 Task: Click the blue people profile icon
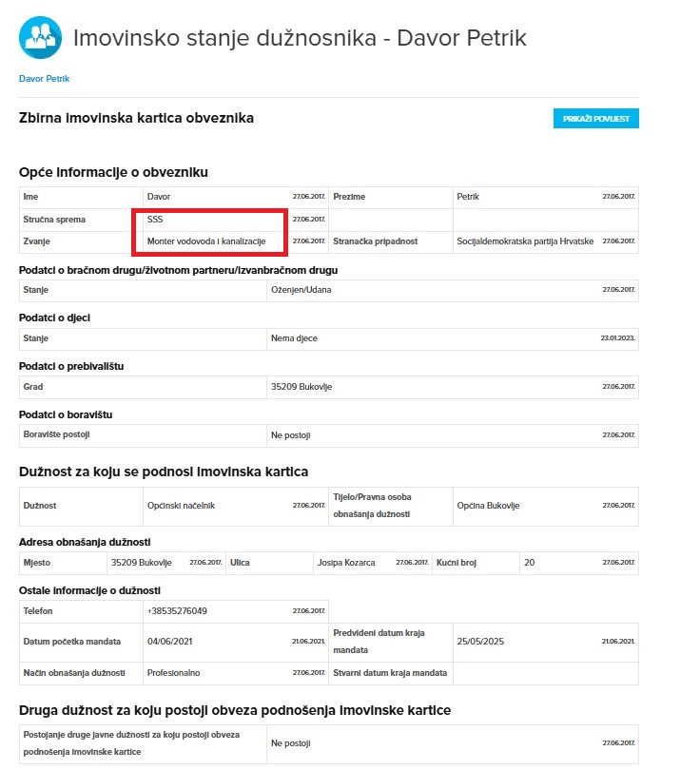(40, 38)
